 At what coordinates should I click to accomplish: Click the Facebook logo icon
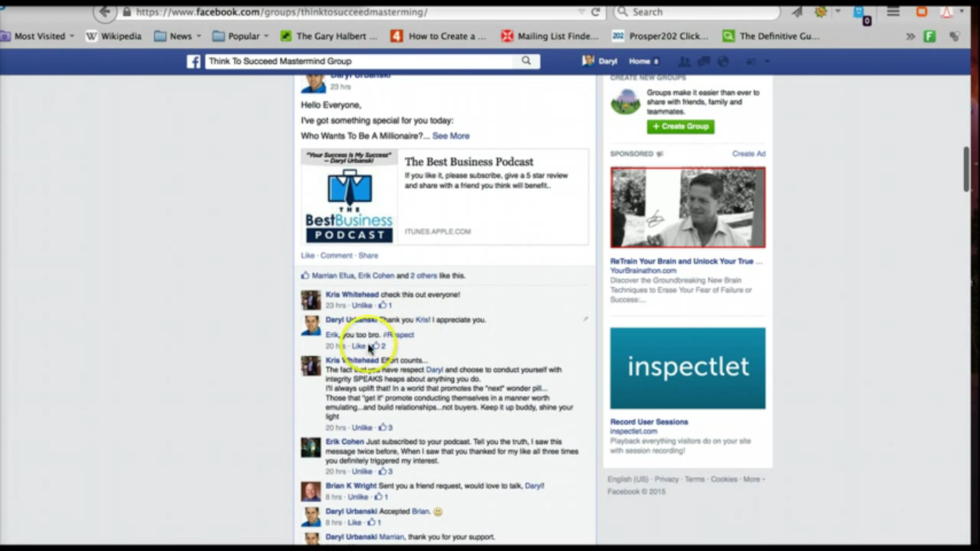click(x=194, y=62)
